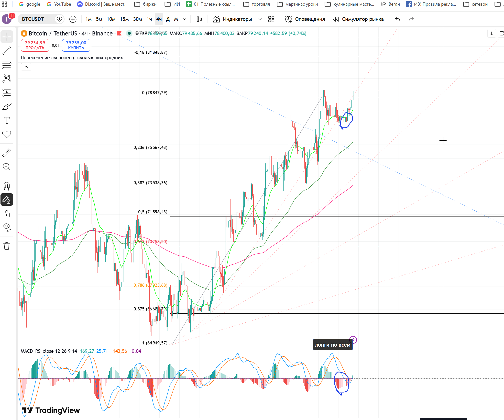Toggle lock all drawing tools

(x=7, y=214)
